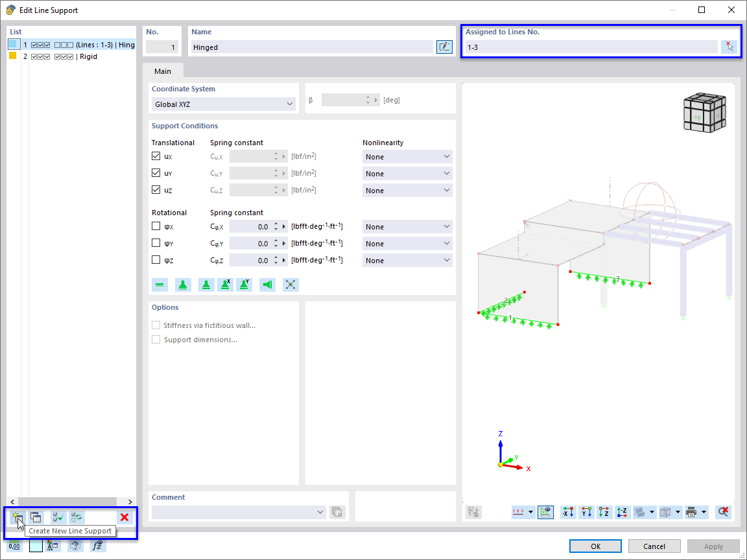Viewport: 747px width, 560px height.
Task: Activate the line picker beside Assigned to Lines
Action: click(x=728, y=46)
